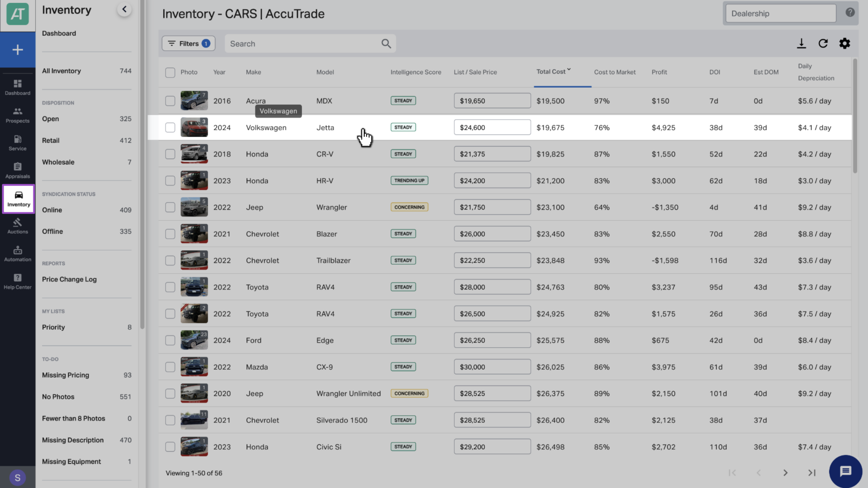This screenshot has width=868, height=488.
Task: Select the Inventory car icon
Action: tap(19, 199)
